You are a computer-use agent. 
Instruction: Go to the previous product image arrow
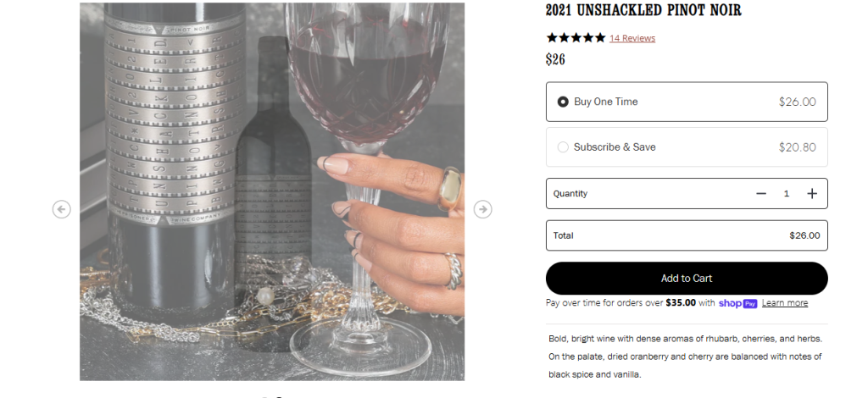pyautogui.click(x=61, y=209)
